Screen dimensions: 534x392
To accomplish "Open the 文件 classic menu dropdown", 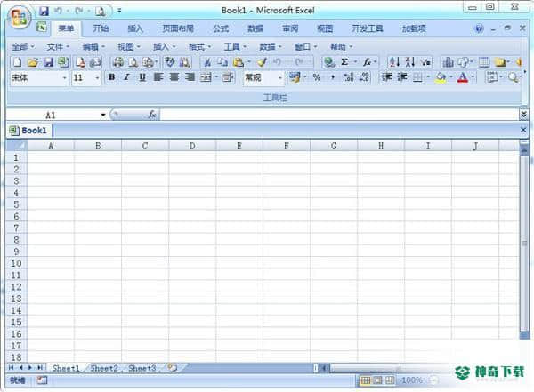I will coord(58,46).
